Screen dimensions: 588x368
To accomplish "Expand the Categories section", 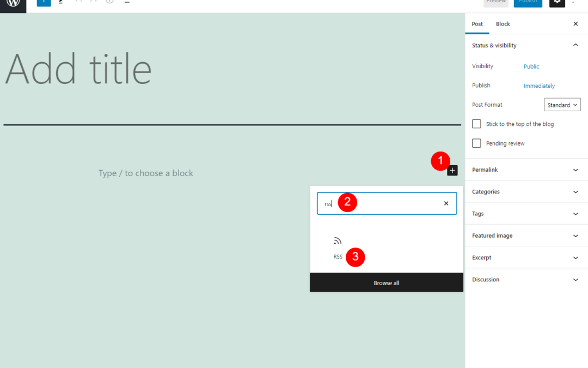I will (526, 192).
